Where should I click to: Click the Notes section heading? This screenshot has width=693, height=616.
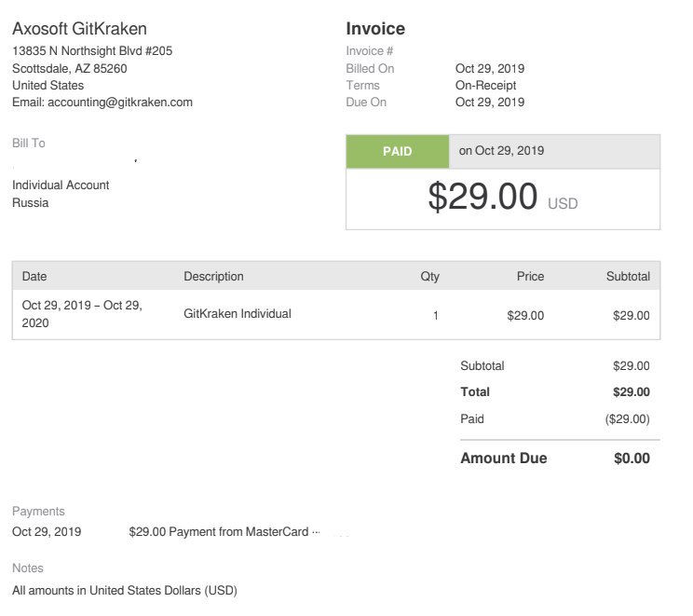28,568
